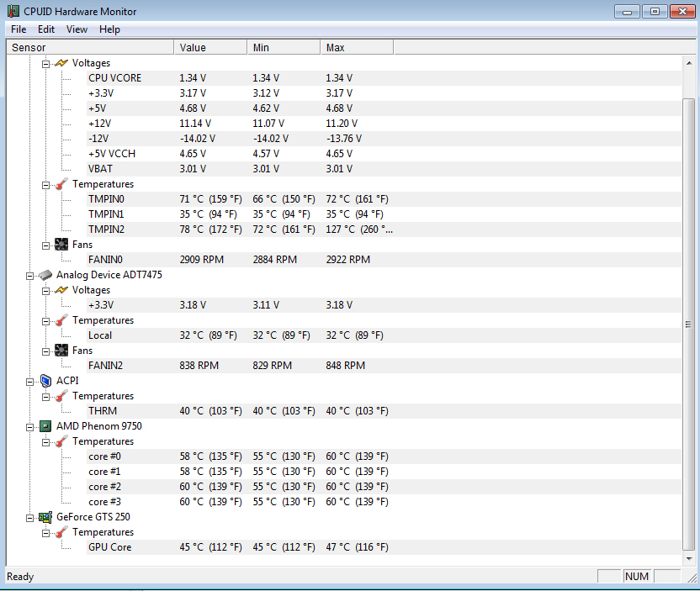Open the Help menu
This screenshot has height=591, width=700.
[x=109, y=29]
